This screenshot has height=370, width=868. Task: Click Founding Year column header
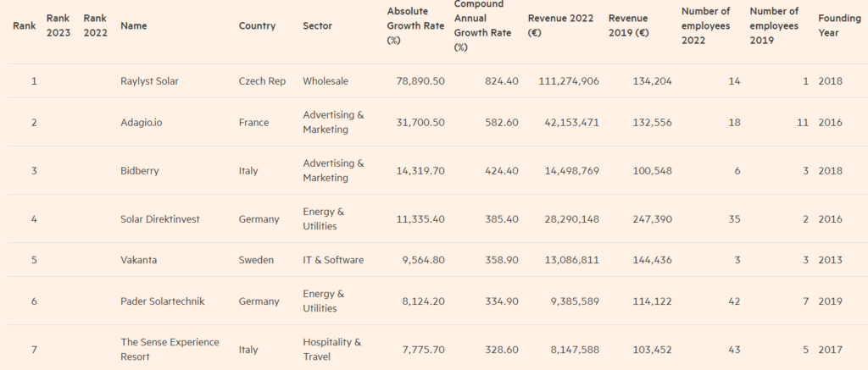click(828, 25)
